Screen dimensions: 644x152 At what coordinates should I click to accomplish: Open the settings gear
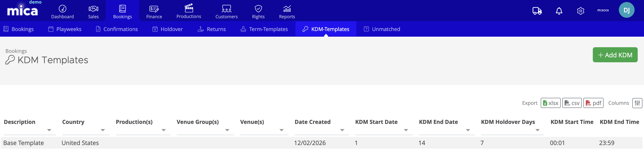click(x=580, y=11)
